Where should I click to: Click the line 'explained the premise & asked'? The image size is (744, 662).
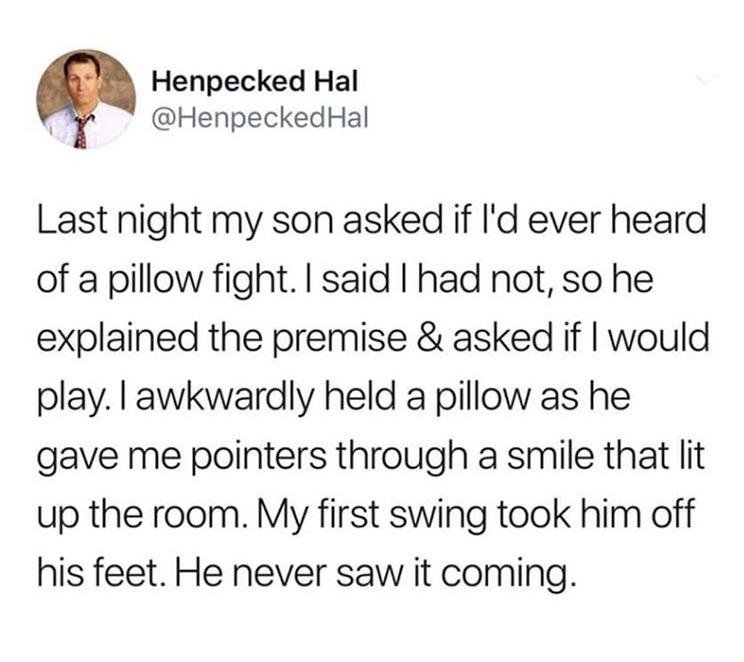pyautogui.click(x=372, y=340)
